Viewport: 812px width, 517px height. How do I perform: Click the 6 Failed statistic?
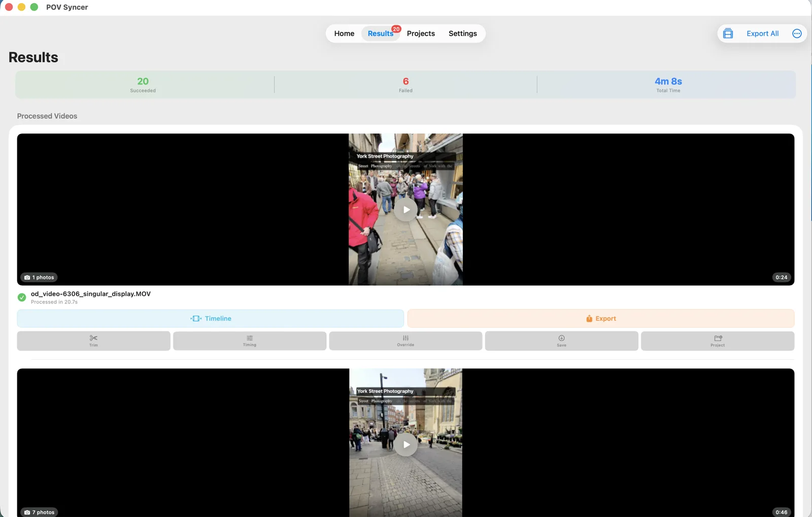405,84
